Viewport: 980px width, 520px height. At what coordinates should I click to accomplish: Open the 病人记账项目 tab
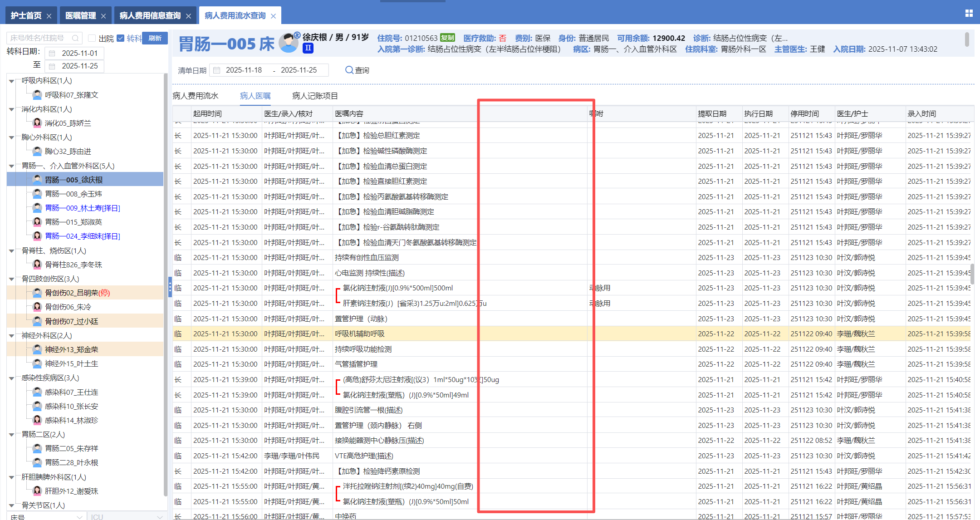(315, 96)
